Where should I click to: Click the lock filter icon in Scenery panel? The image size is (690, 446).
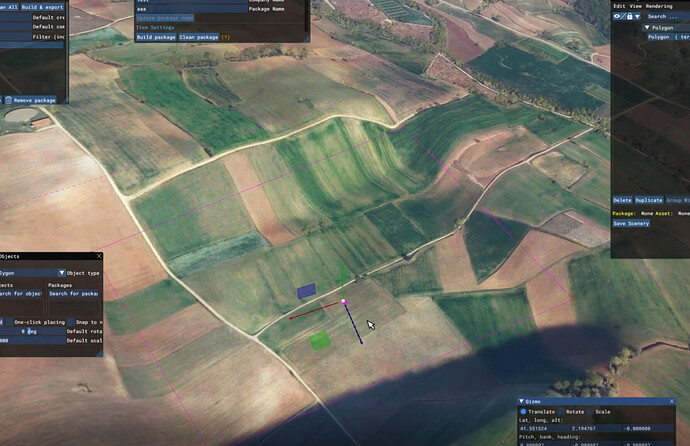tap(630, 16)
